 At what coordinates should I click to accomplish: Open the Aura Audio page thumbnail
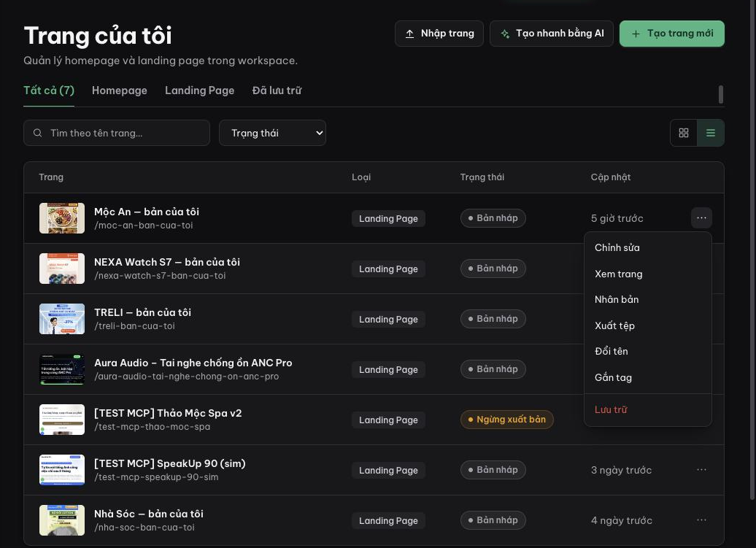62,369
